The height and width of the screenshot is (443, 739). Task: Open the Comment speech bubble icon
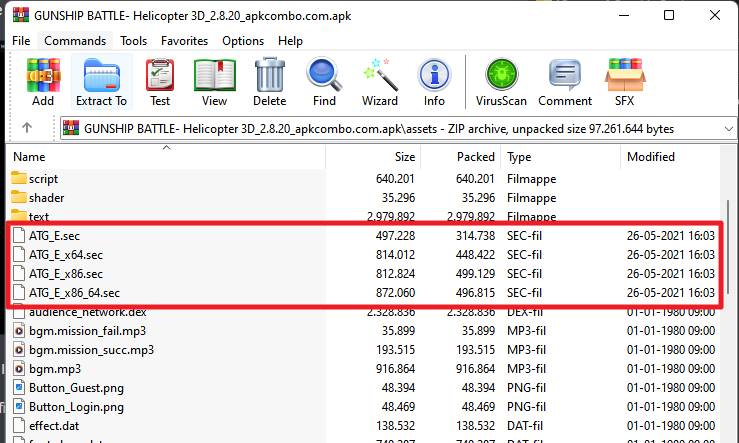click(565, 75)
